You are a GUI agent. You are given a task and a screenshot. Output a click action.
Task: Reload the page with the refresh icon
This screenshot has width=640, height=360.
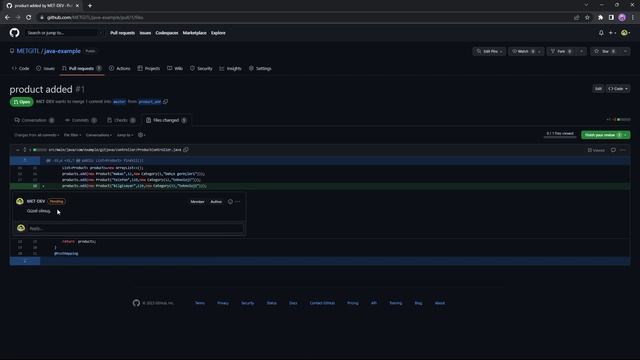(29, 18)
